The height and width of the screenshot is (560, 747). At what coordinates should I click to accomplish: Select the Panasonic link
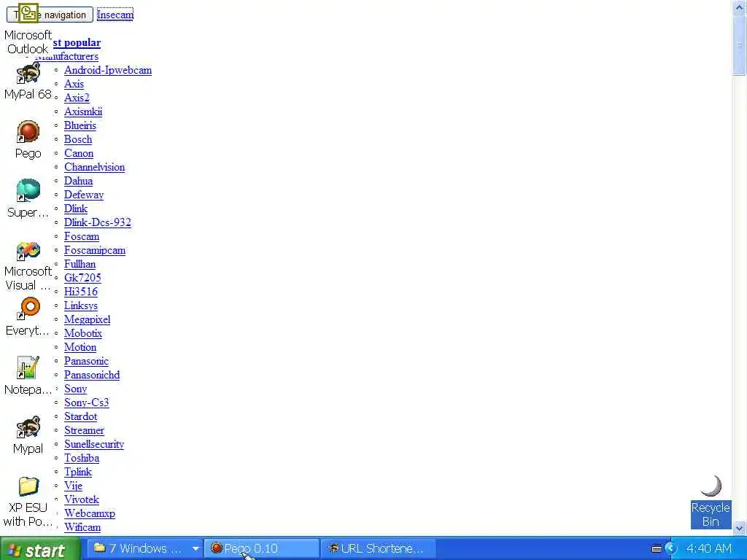[x=86, y=360]
